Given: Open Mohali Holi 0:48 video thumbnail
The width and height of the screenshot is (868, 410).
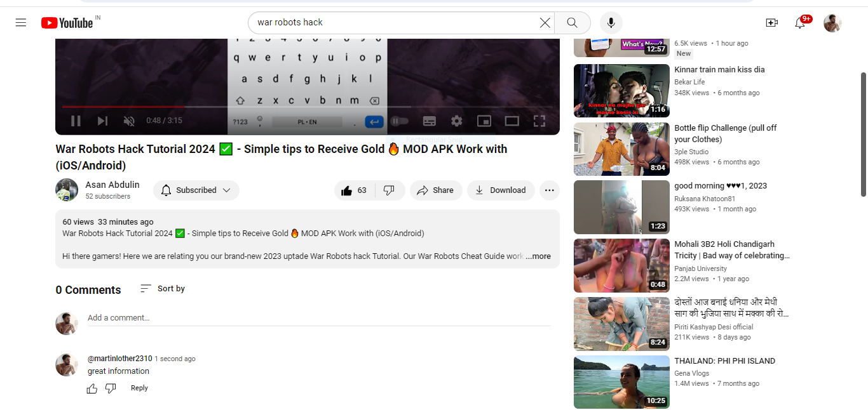Looking at the screenshot, I should 621,265.
